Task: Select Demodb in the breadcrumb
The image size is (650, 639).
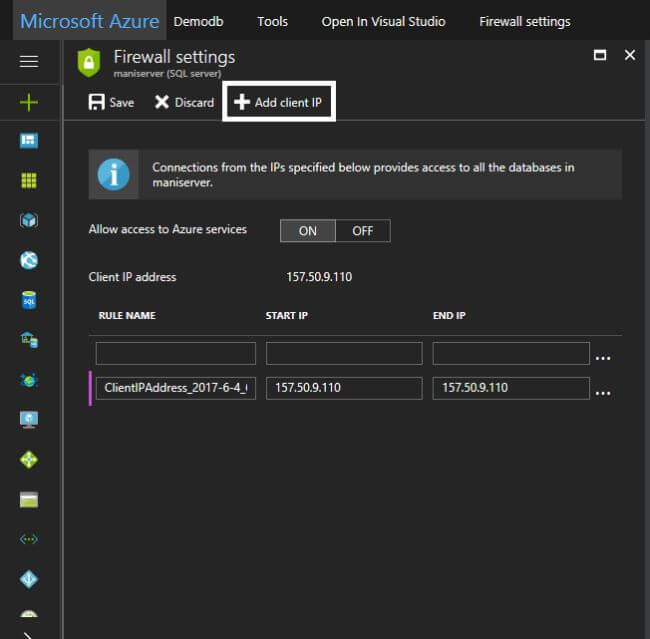Action: coord(199,21)
